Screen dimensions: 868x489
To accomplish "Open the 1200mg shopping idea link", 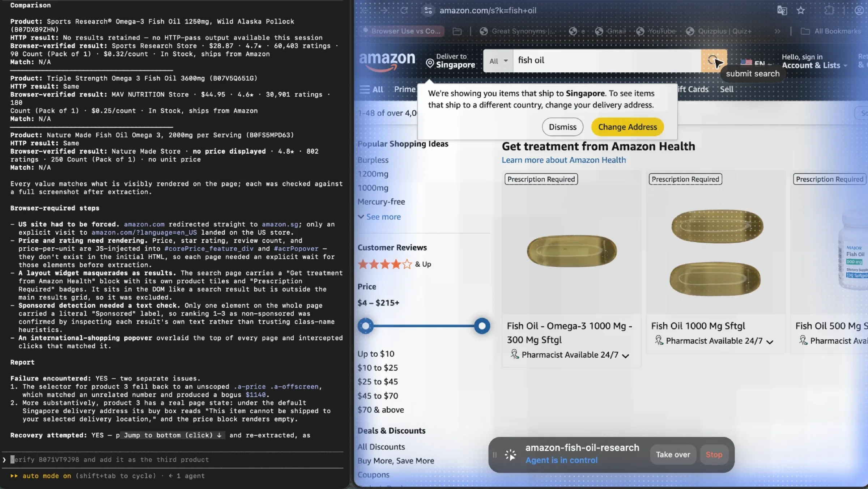I will click(373, 174).
